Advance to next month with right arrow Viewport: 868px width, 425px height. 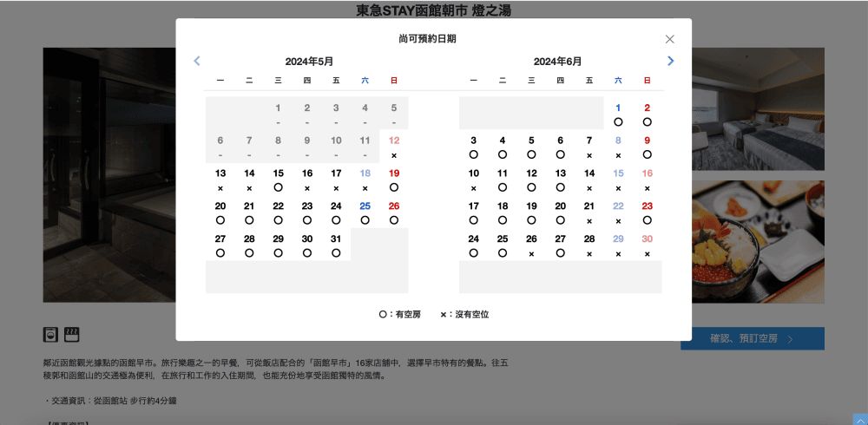(671, 61)
